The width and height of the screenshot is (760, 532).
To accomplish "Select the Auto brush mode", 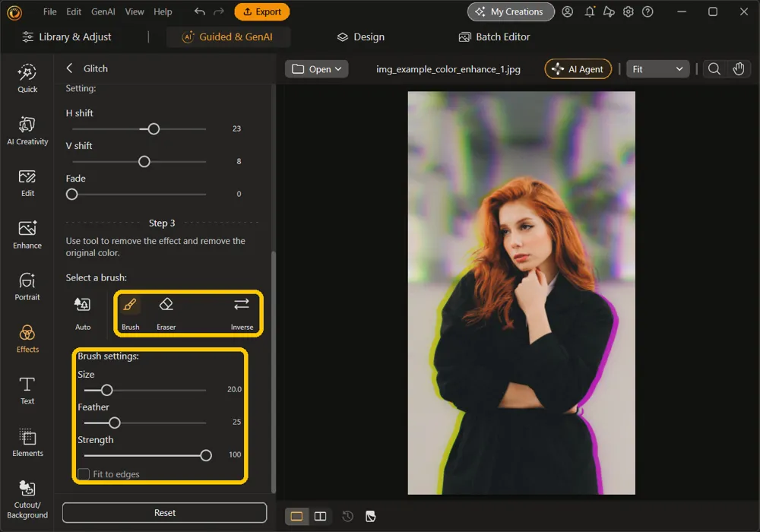I will coord(82,313).
